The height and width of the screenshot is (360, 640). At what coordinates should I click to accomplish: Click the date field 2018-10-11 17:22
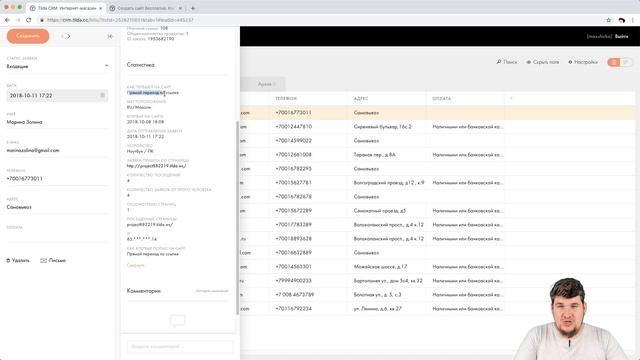(x=57, y=96)
